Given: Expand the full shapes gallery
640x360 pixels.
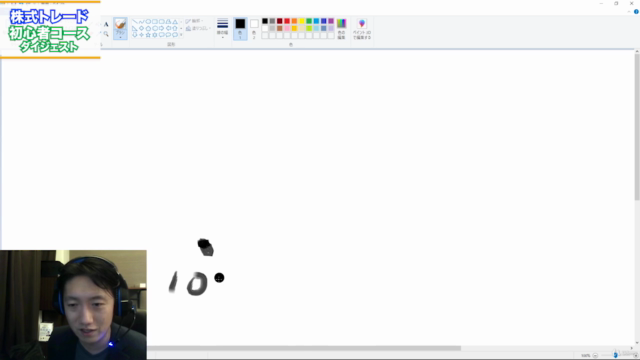Looking at the screenshot, I should point(181,35).
